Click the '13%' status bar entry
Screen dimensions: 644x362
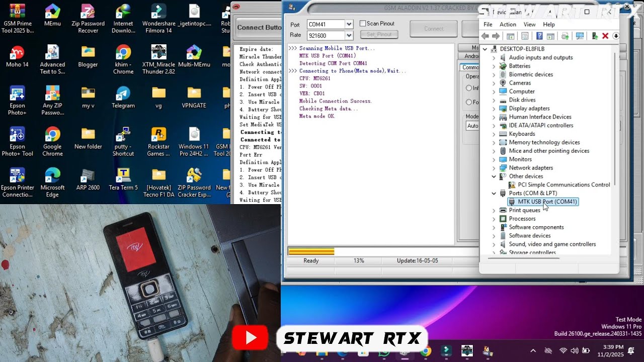point(359,261)
